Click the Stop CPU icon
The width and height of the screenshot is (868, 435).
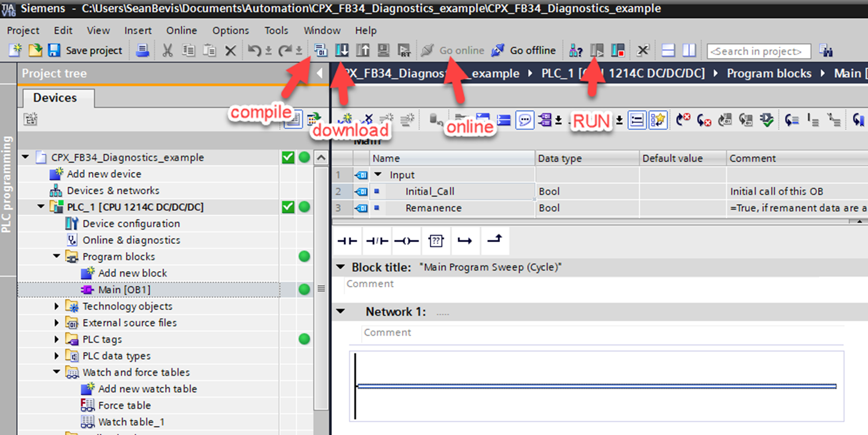pyautogui.click(x=618, y=50)
